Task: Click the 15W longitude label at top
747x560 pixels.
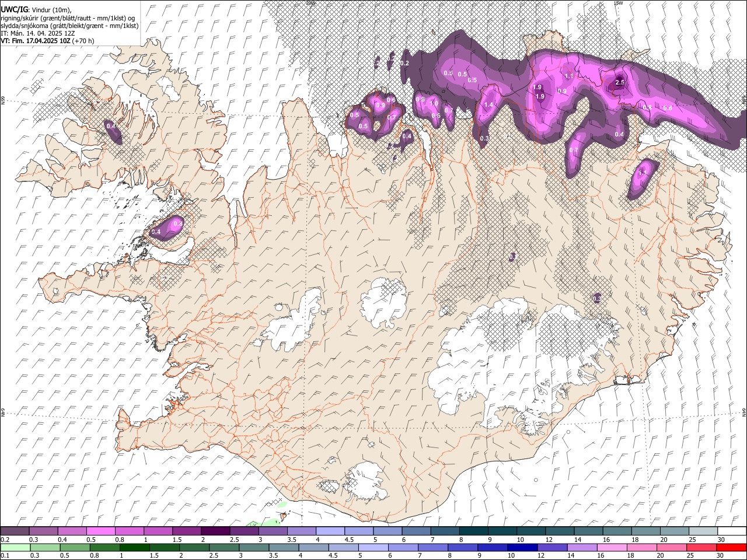Action: click(619, 3)
